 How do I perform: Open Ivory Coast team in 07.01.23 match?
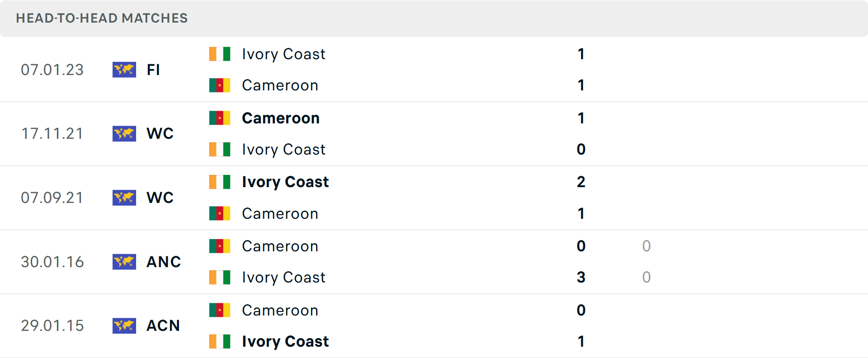(x=283, y=54)
